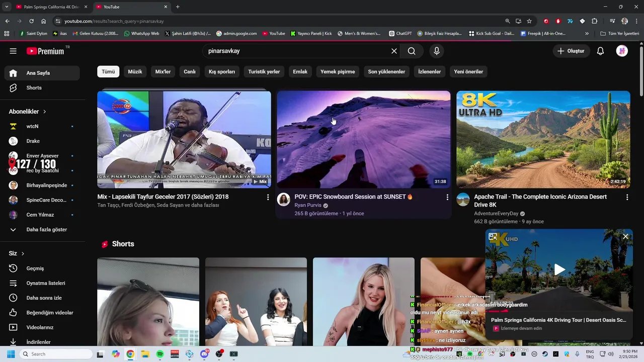Open the ChatGPT bookmark
The image size is (644, 362).
[400, 34]
